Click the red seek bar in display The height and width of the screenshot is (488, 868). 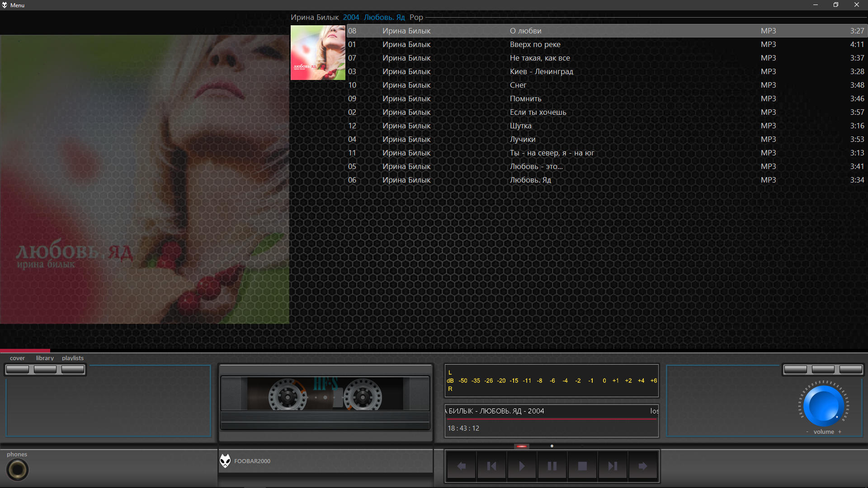tap(551, 419)
